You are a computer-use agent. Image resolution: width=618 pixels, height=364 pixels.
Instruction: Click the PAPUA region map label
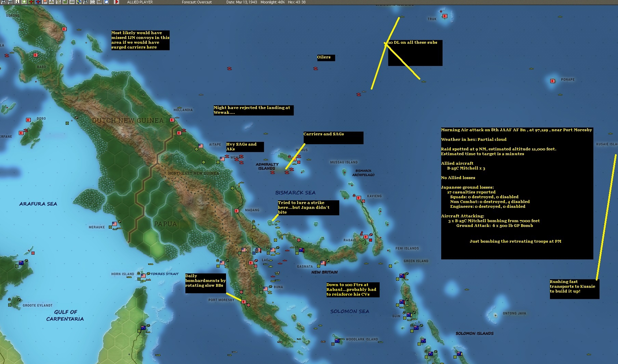[166, 224]
